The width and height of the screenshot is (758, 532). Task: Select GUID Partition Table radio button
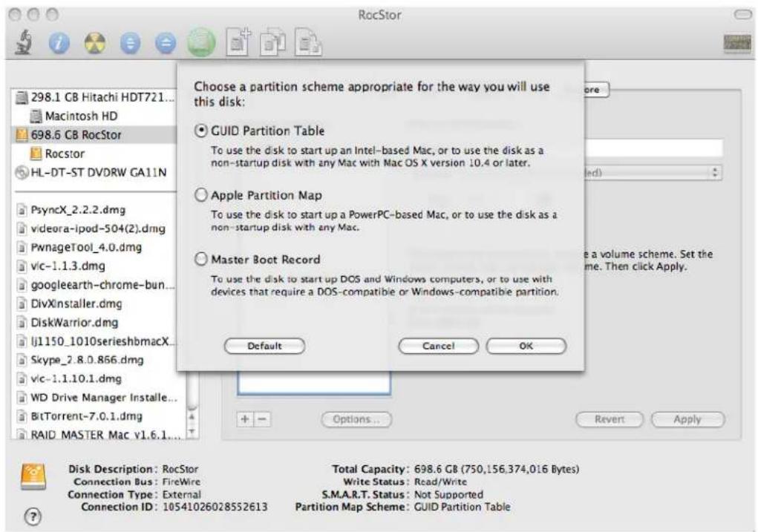[x=200, y=131]
